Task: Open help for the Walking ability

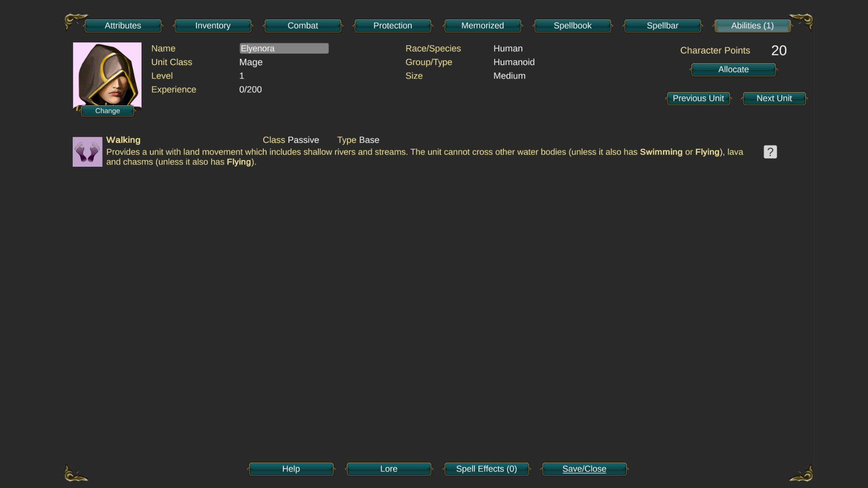Action: (x=769, y=152)
